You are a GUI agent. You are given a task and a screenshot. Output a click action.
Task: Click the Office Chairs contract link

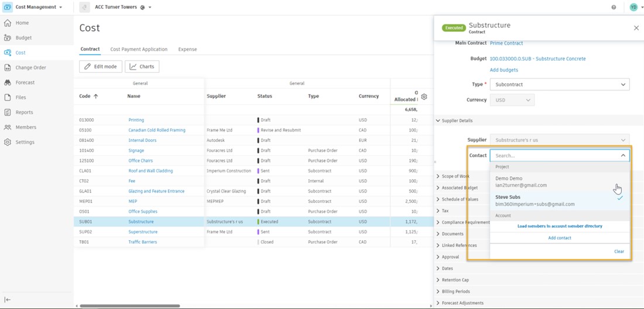tap(141, 161)
